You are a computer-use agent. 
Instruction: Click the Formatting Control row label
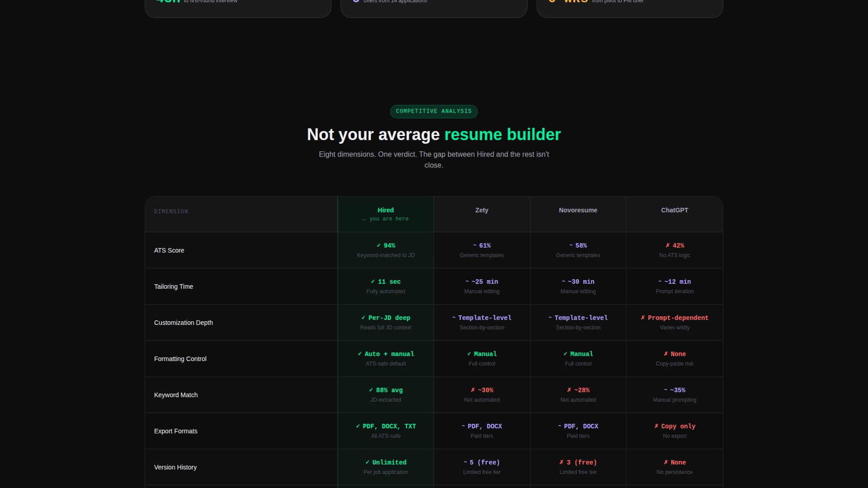(180, 359)
